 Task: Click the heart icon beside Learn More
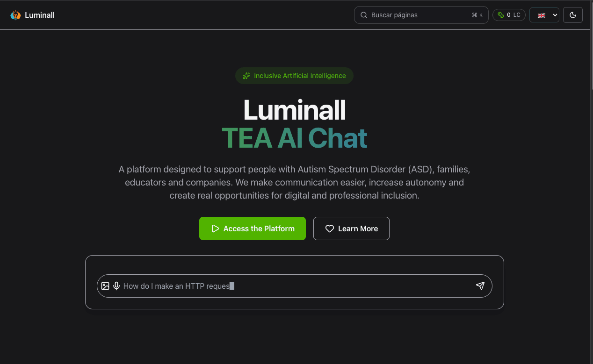(x=330, y=228)
